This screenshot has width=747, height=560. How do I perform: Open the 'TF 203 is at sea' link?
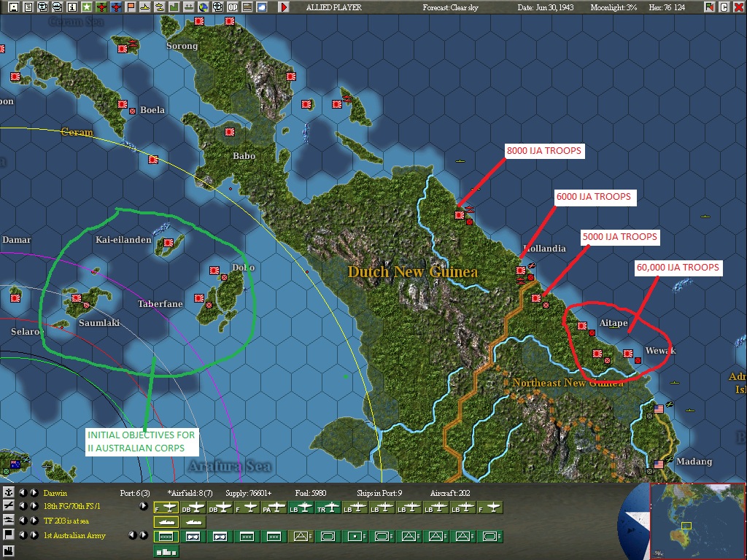click(66, 521)
